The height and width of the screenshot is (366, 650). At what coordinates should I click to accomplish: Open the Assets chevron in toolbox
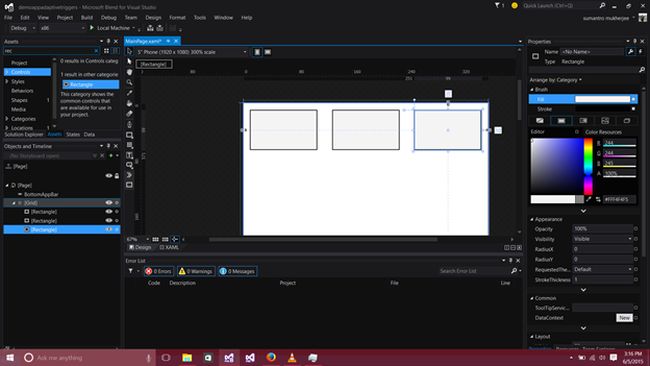[x=129, y=175]
